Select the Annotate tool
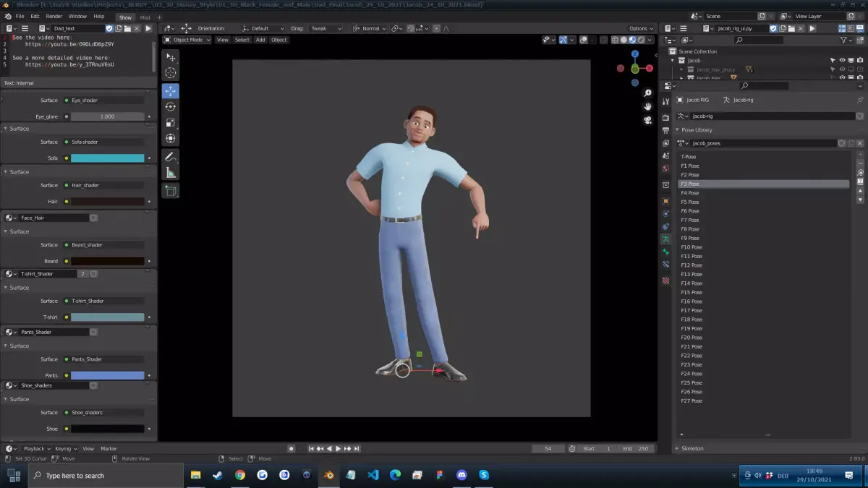Screen dimensions: 868x488 point(171,157)
